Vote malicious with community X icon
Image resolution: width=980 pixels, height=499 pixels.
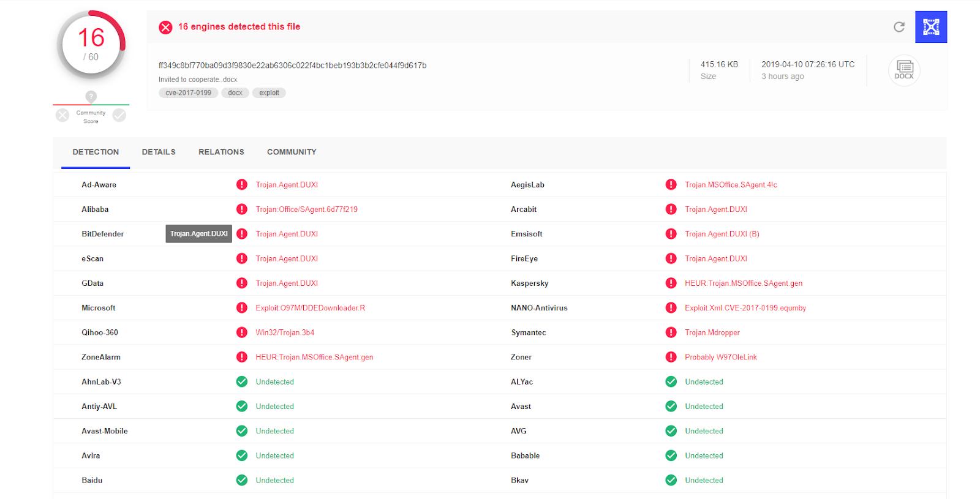pos(62,115)
